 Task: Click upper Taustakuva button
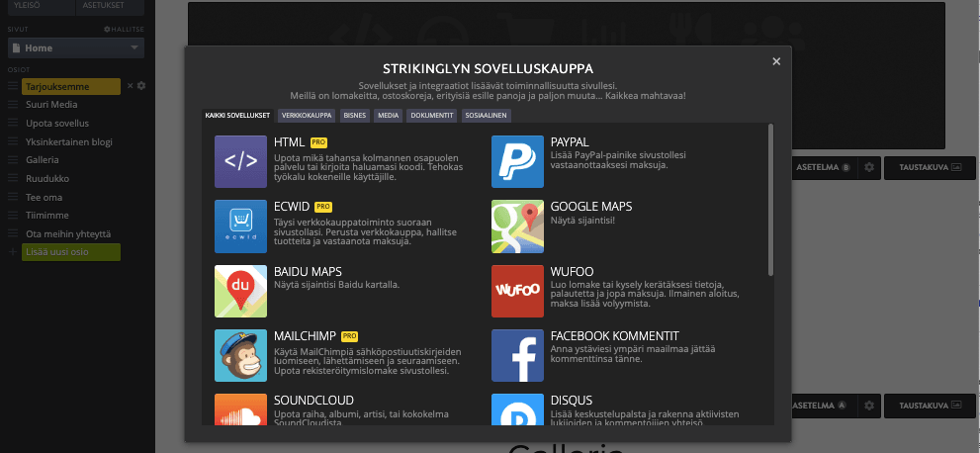click(930, 167)
